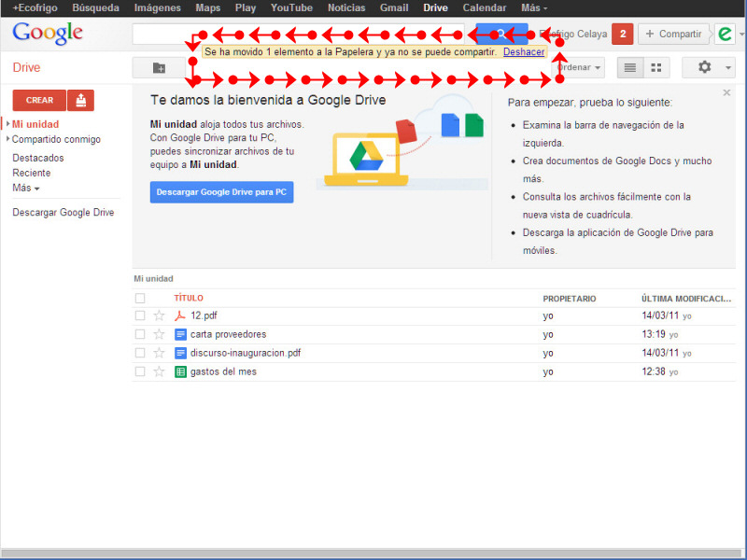Check the box for carta proveedores

(x=139, y=334)
